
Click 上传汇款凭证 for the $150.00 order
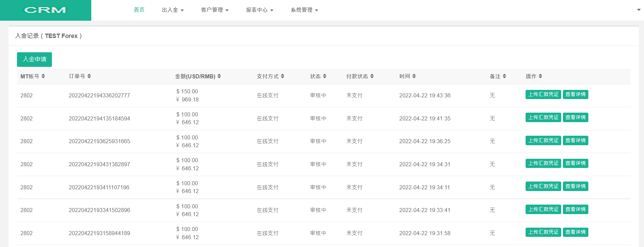(543, 94)
